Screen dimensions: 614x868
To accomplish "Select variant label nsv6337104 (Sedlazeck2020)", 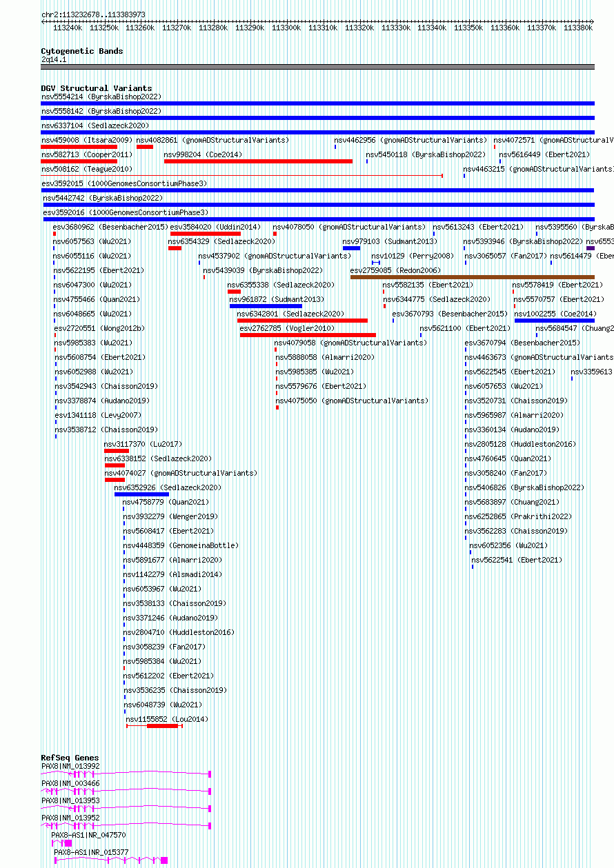I will pos(95,125).
